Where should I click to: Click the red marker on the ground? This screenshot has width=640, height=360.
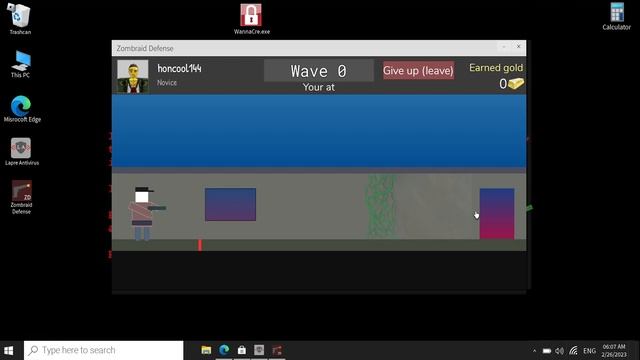pos(200,245)
